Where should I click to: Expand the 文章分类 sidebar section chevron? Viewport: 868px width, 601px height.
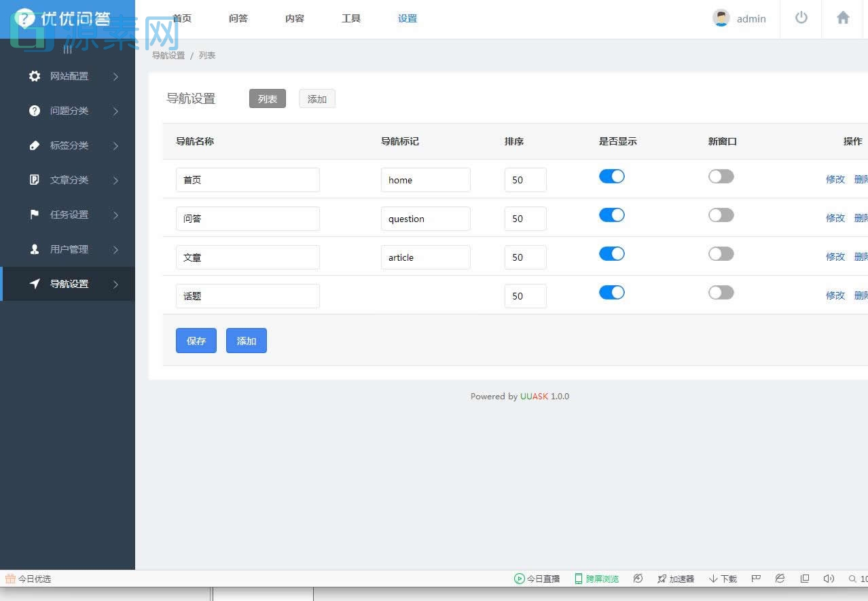click(115, 180)
